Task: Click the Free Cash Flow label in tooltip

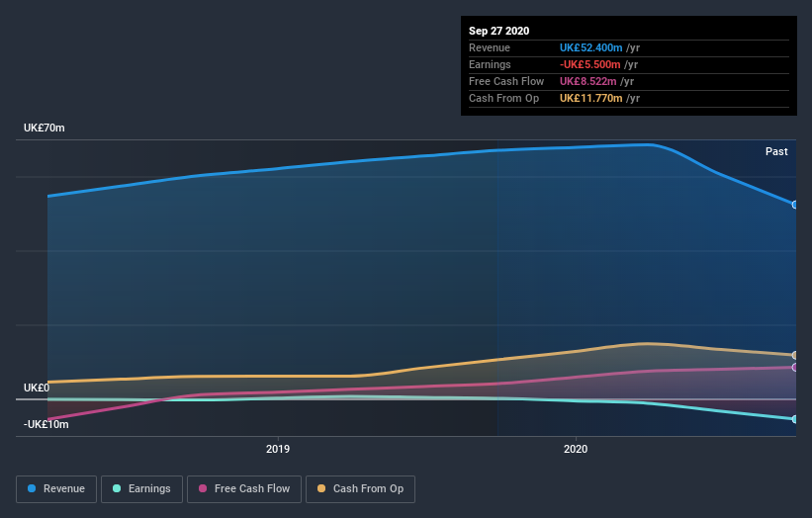Action: pyautogui.click(x=506, y=81)
